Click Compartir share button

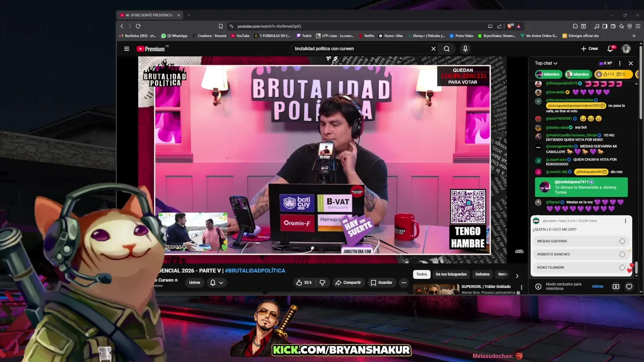pyautogui.click(x=348, y=283)
